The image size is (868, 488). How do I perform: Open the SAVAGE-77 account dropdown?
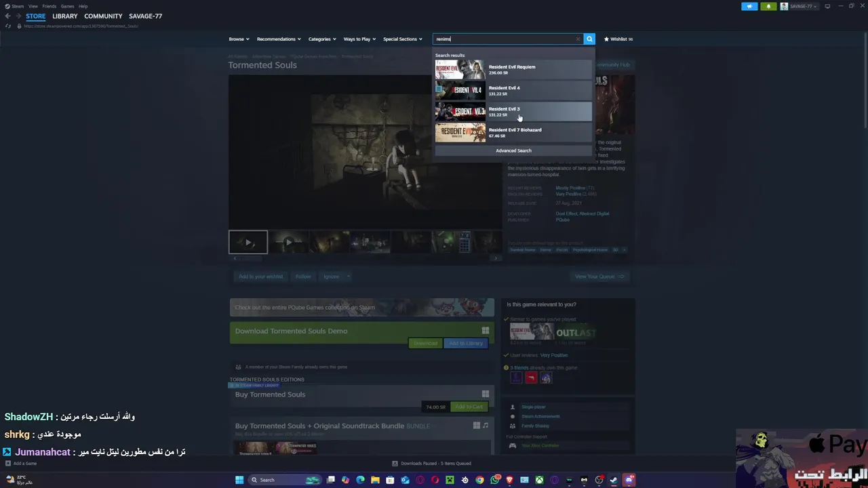(804, 6)
